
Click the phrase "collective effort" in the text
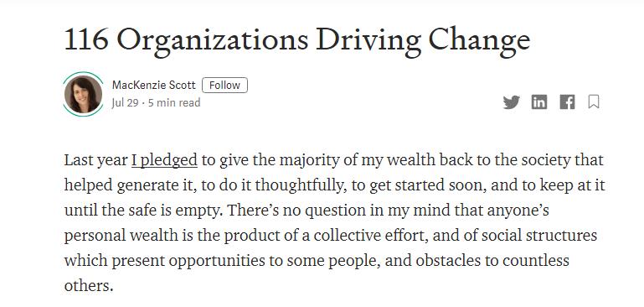coord(371,236)
